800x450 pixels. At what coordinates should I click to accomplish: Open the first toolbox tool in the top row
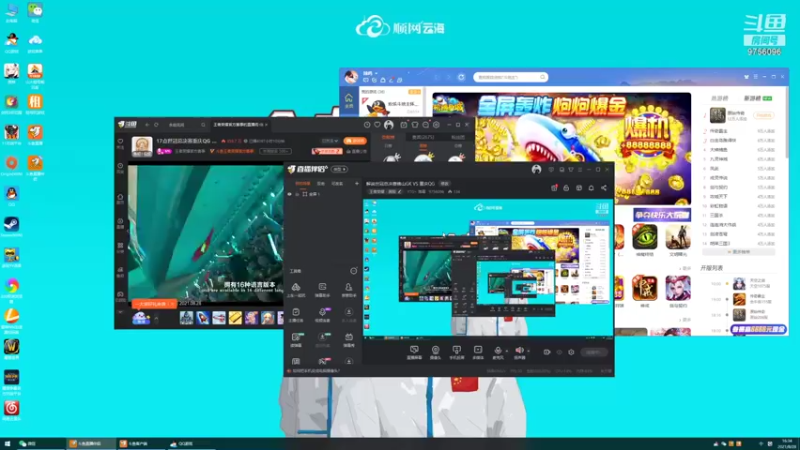(x=296, y=290)
